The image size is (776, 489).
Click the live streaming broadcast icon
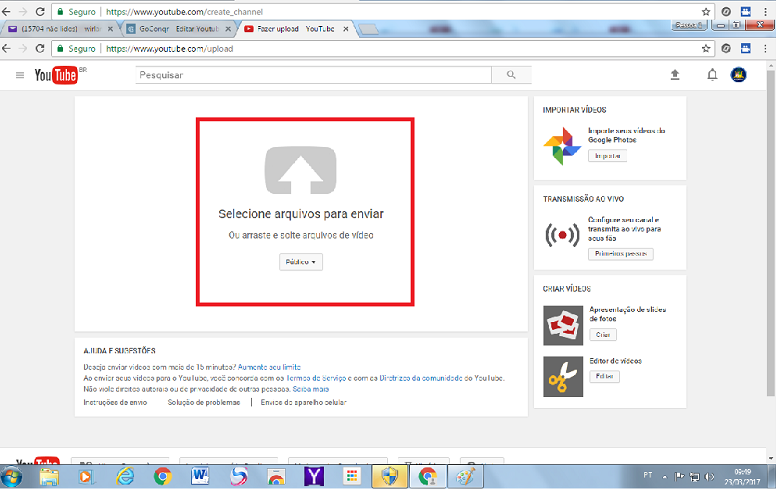pyautogui.click(x=562, y=235)
